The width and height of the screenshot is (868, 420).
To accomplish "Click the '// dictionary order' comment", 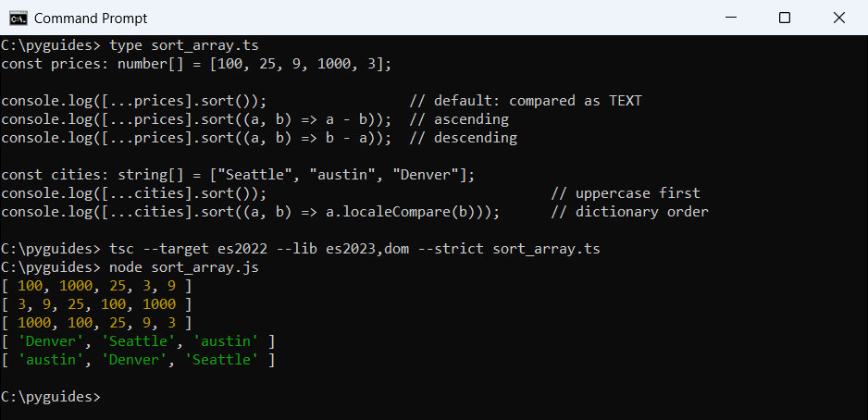I will pyautogui.click(x=629, y=211).
